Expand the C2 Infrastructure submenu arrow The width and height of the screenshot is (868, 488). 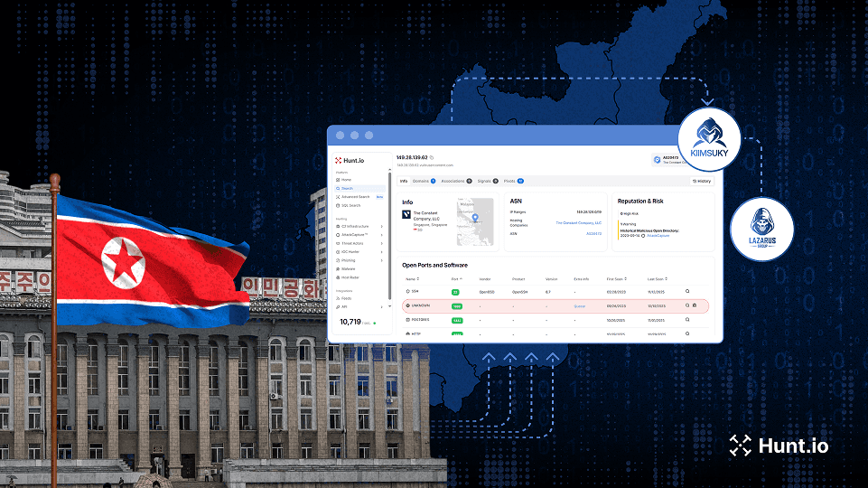pos(382,227)
